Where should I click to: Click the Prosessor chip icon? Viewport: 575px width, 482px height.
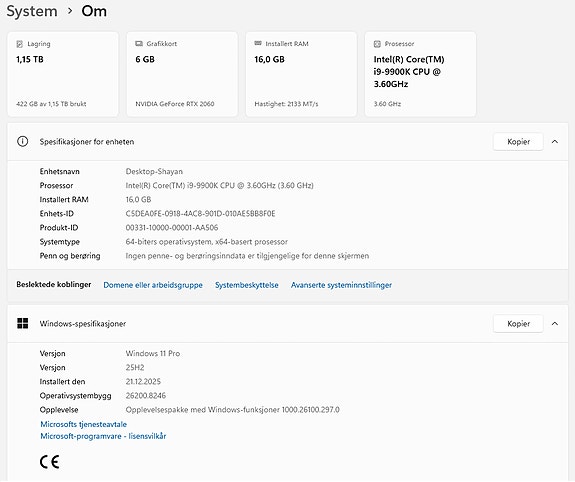pos(377,44)
